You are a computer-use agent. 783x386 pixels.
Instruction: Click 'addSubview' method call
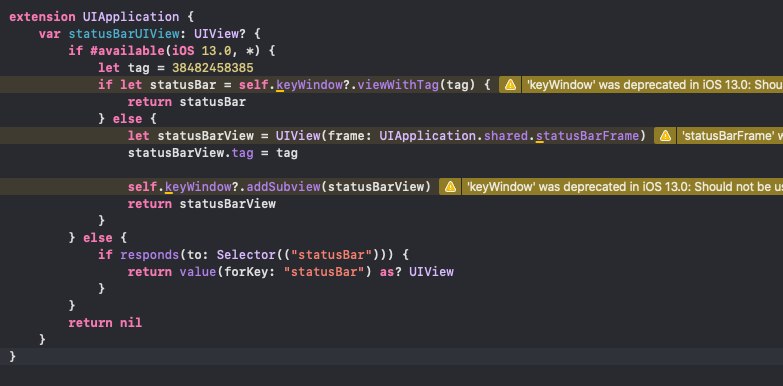(x=283, y=187)
